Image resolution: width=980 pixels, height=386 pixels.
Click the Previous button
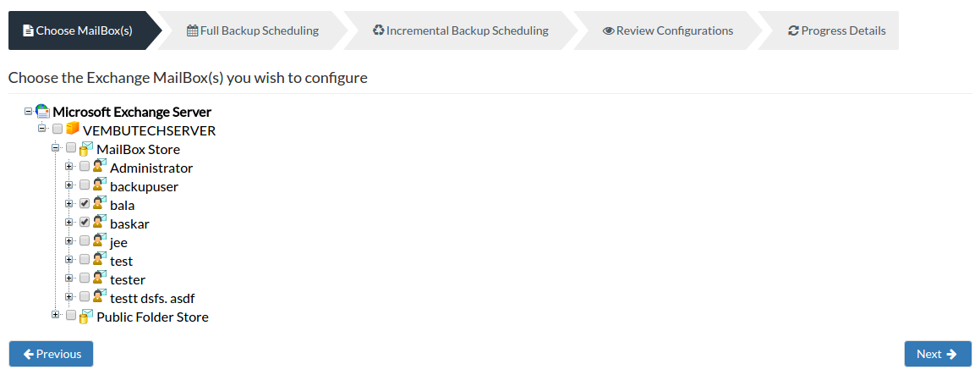coord(52,354)
